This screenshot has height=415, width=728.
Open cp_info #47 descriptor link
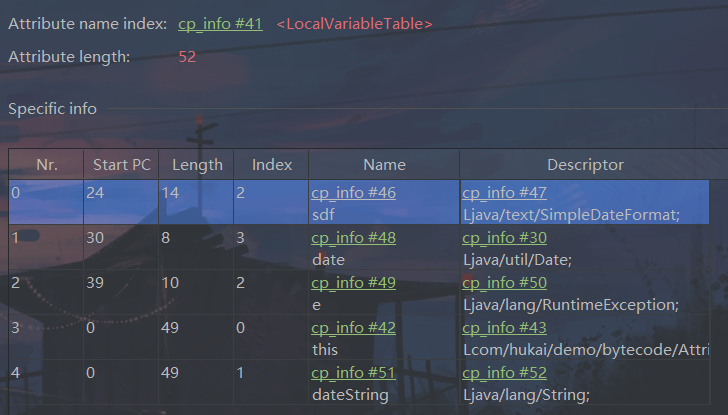(504, 193)
